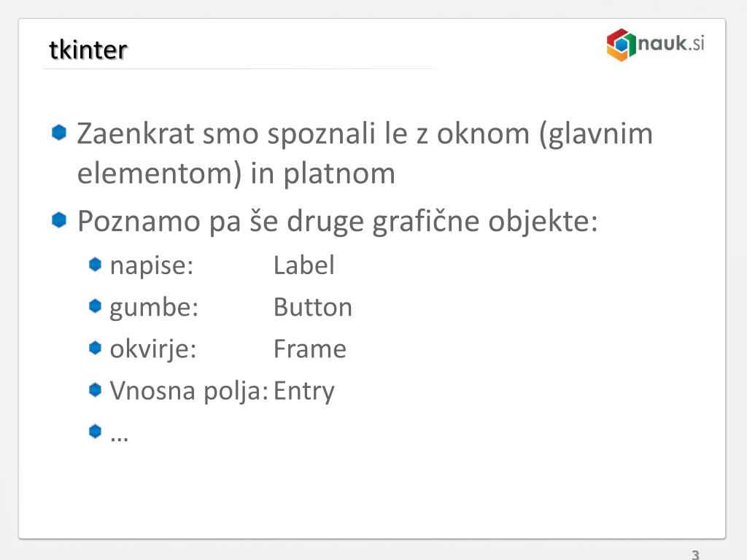The image size is (747, 560).
Task: Click the nauk.si cube logo icon
Action: (622, 44)
